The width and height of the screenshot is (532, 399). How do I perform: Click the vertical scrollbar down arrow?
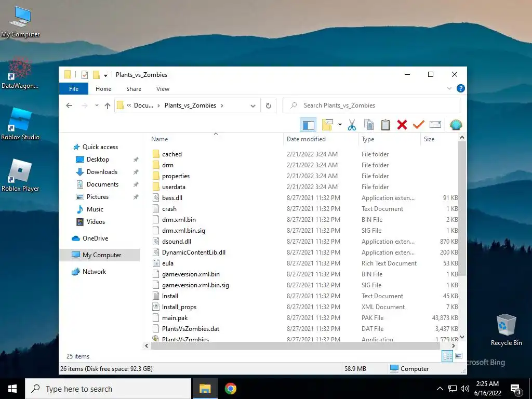462,337
